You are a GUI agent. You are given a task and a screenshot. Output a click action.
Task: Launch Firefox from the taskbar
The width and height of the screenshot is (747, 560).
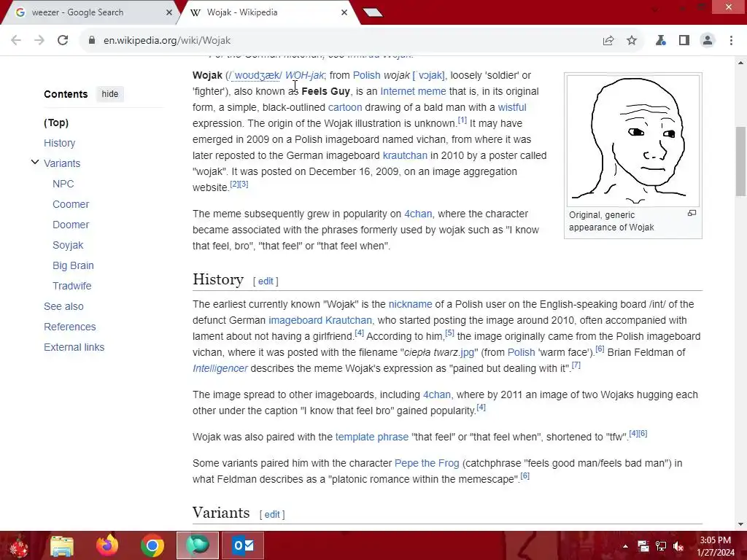(x=107, y=545)
